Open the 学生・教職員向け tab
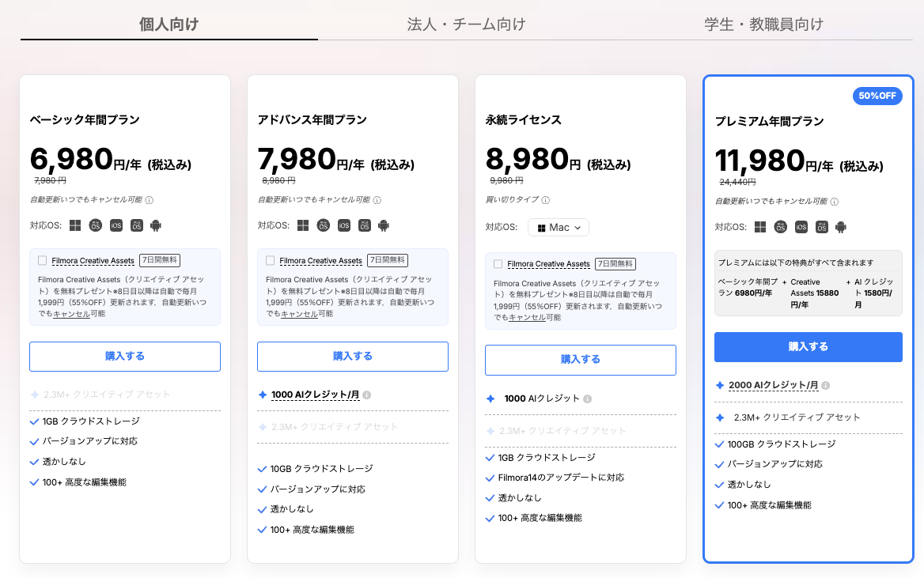924x578 pixels. 763,25
